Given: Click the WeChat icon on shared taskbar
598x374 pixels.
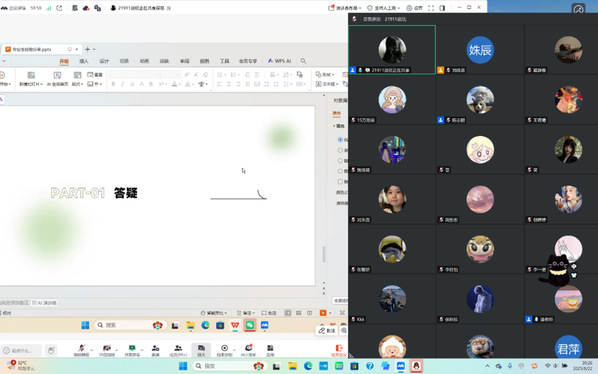Looking at the screenshot, I should [x=250, y=325].
